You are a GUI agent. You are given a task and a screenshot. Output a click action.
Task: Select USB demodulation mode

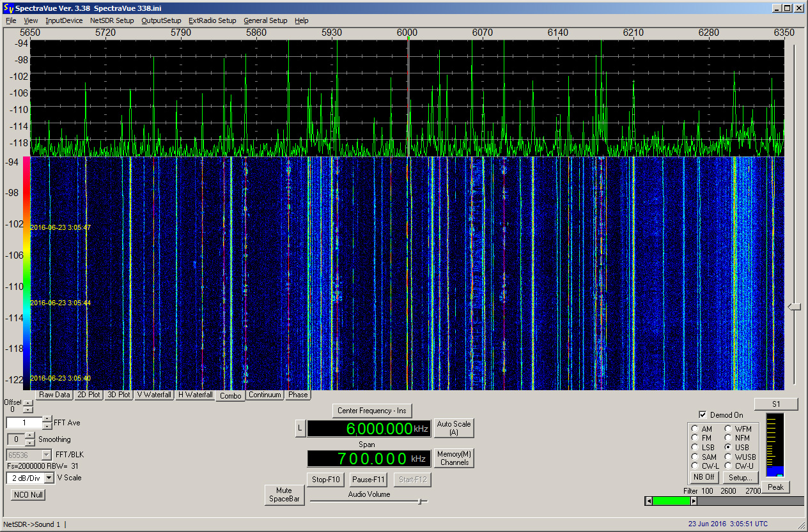pyautogui.click(x=728, y=447)
